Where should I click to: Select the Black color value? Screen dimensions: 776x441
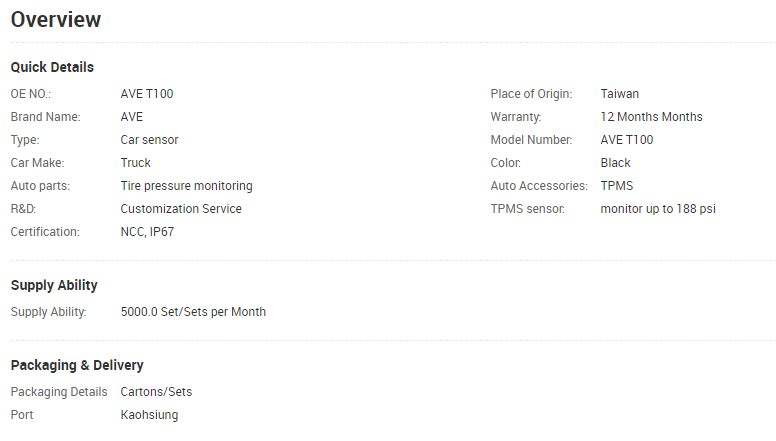616,163
